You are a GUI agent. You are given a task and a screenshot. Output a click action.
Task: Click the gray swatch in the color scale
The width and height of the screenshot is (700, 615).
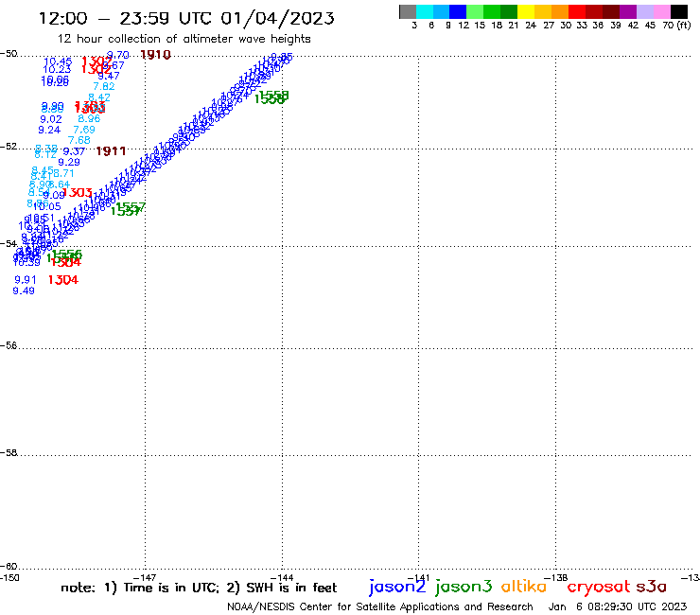click(x=408, y=11)
